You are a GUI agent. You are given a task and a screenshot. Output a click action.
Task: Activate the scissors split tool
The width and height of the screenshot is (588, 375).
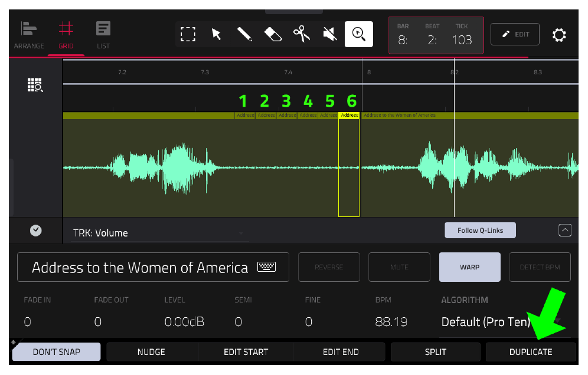[302, 34]
